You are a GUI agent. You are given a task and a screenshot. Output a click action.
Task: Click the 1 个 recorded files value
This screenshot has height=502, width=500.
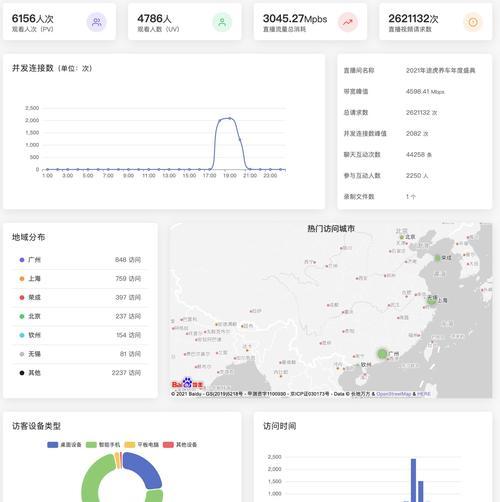tap(411, 197)
